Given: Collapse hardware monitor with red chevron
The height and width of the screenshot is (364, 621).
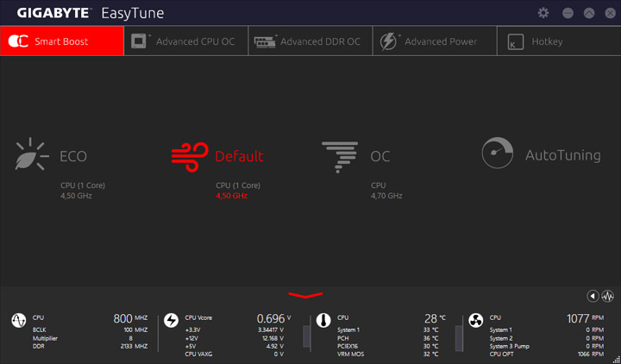Looking at the screenshot, I should [x=305, y=295].
